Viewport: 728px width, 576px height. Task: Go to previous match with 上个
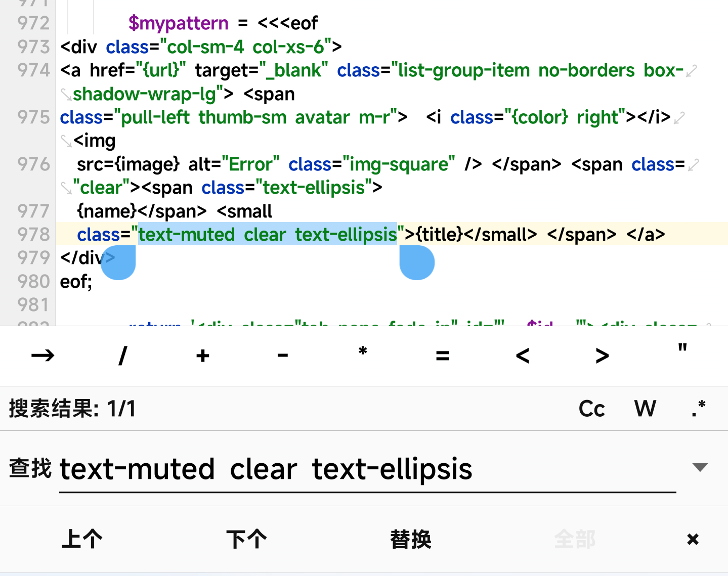(82, 539)
